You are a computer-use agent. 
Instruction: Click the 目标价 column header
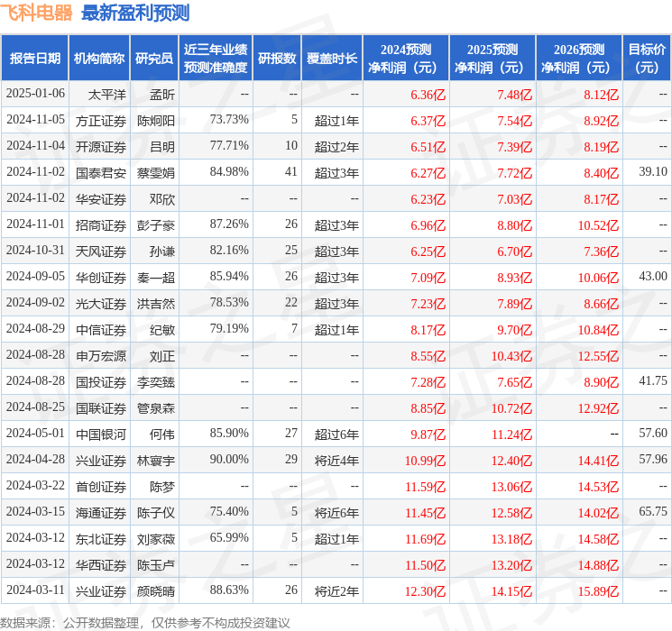(647, 59)
